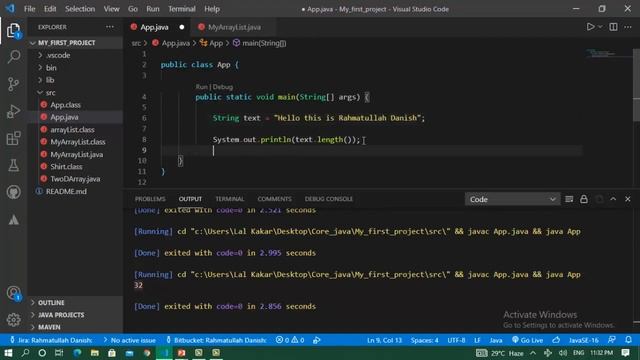Collapse the src folder
640x360 pixels.
click(51, 93)
